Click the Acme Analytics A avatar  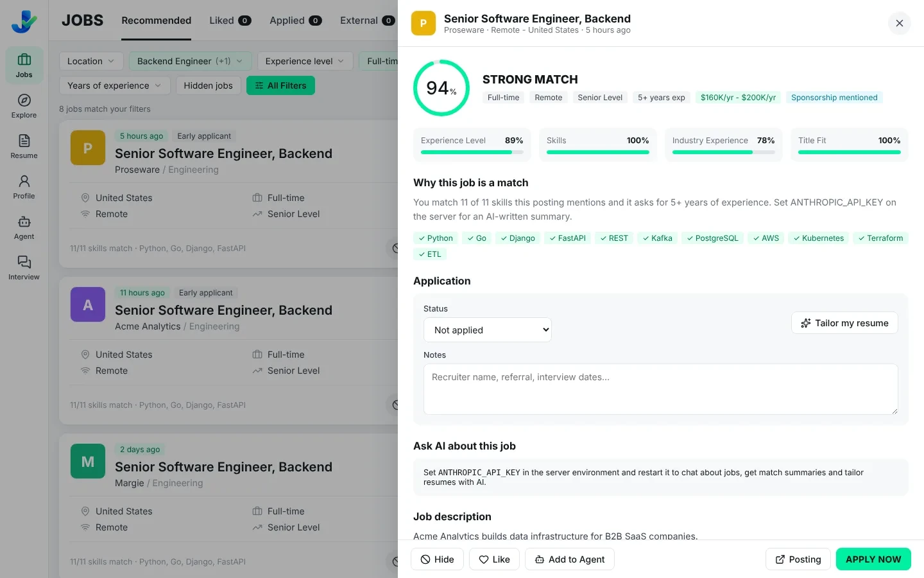tap(88, 304)
